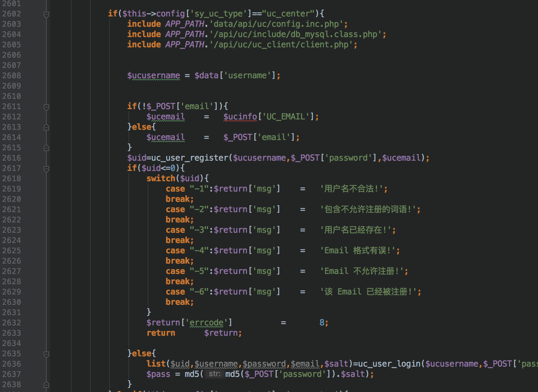Collapse the fold marker at line 2611

46,107
